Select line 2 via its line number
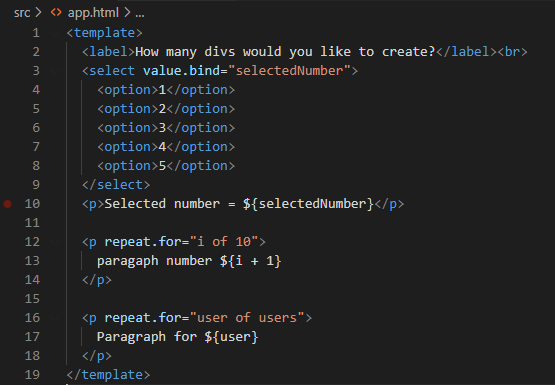Viewport: 555px width, 385px height. point(36,52)
